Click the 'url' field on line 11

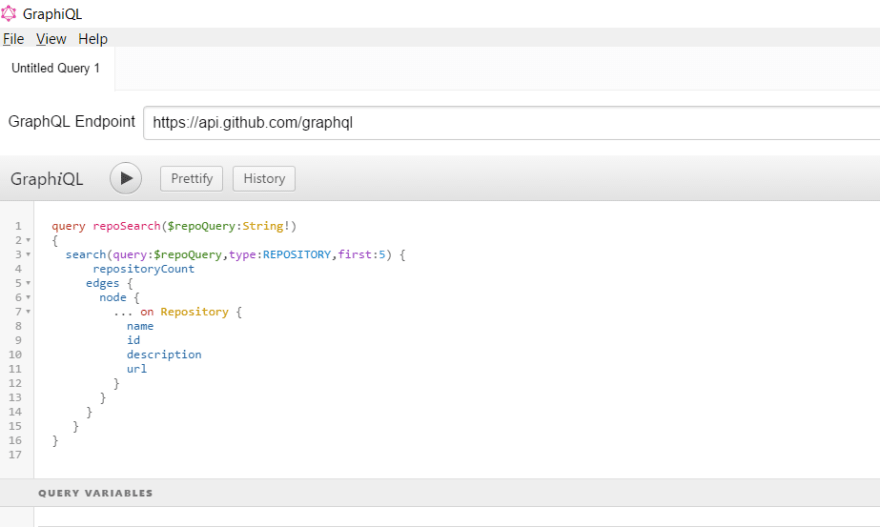point(137,369)
